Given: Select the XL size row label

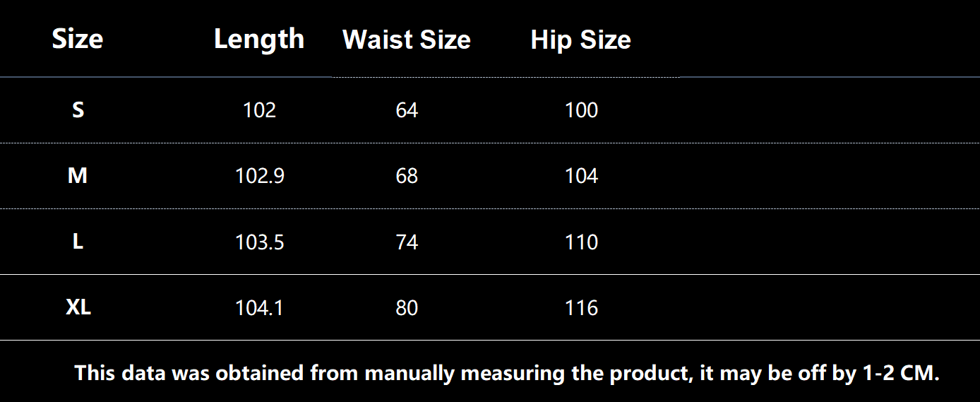Looking at the screenshot, I should (78, 307).
